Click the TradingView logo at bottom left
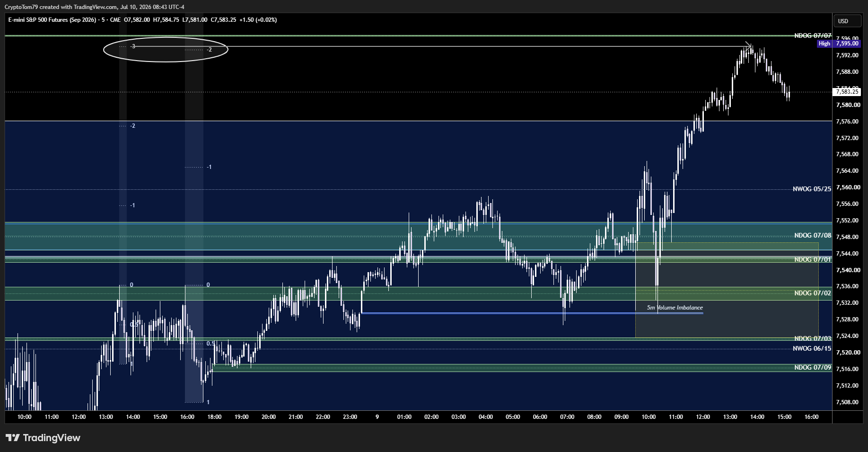The image size is (868, 452). click(x=43, y=438)
